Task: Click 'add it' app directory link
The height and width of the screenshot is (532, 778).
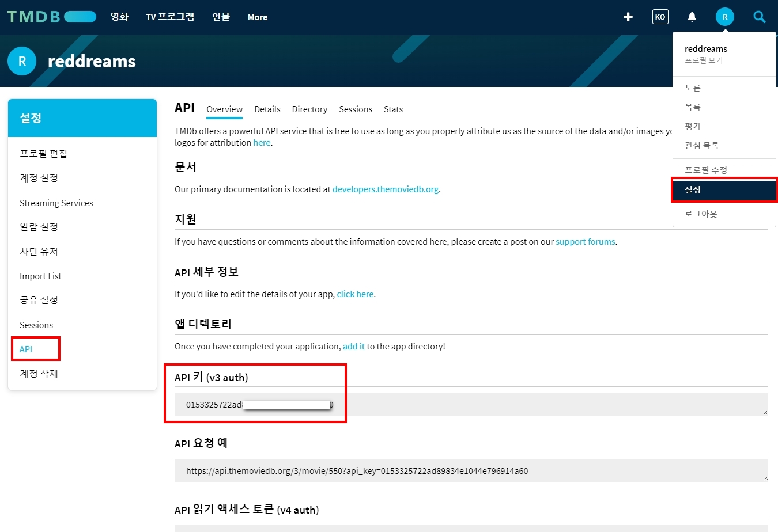Action: click(354, 347)
